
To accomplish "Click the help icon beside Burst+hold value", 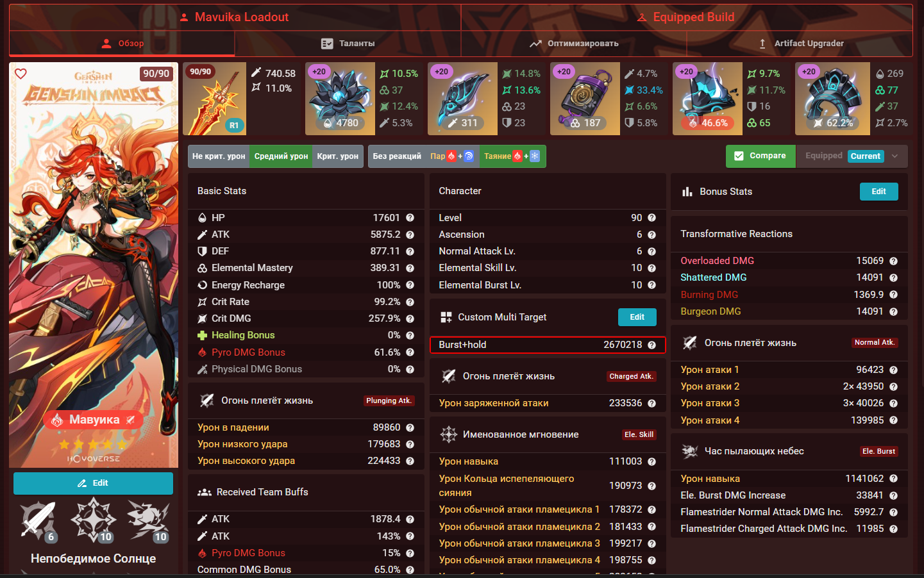I will click(x=651, y=345).
